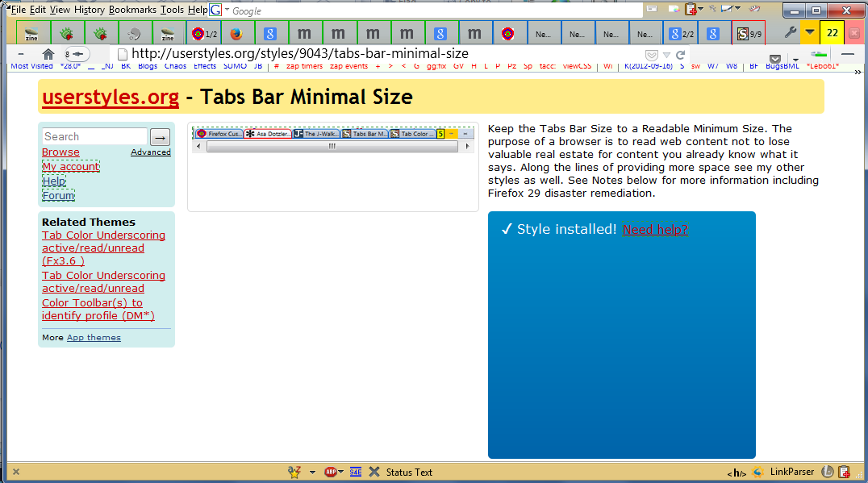Open the small dropdown arrow beside green bar
Screen dimensions: 868x483
(795, 59)
